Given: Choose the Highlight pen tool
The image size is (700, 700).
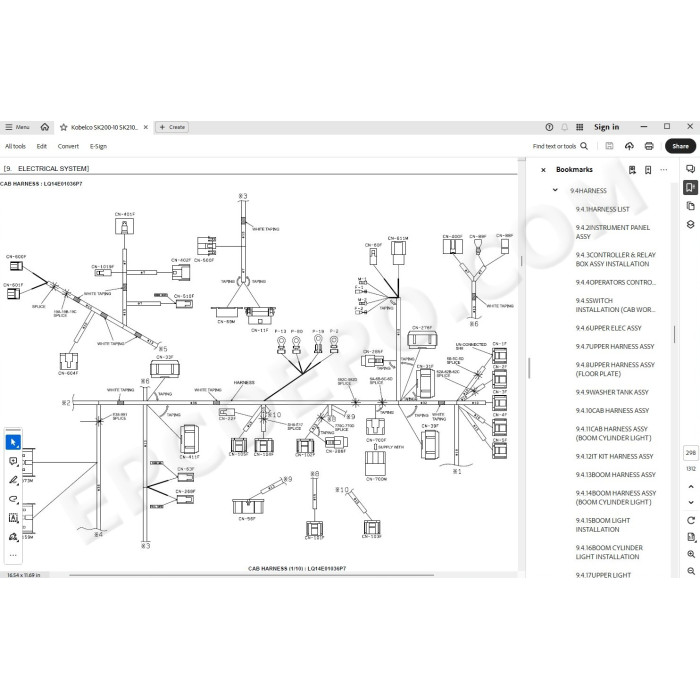Looking at the screenshot, I should click(x=13, y=480).
